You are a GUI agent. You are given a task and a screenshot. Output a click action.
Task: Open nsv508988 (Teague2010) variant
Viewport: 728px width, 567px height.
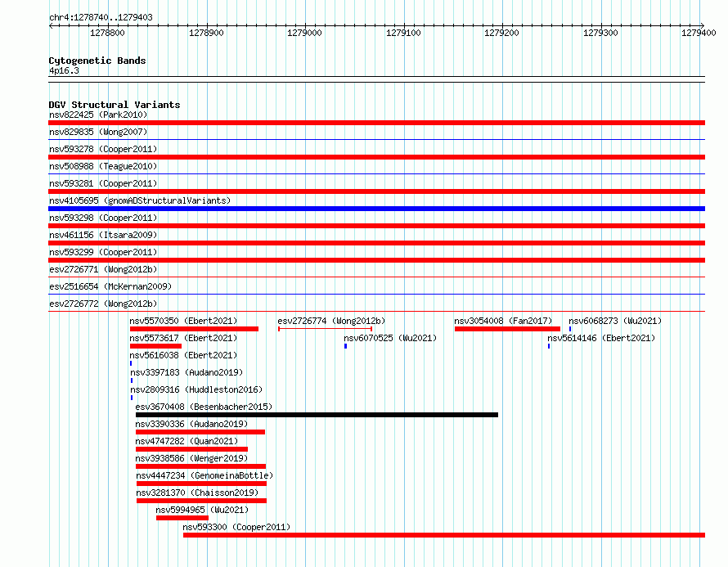(x=103, y=166)
